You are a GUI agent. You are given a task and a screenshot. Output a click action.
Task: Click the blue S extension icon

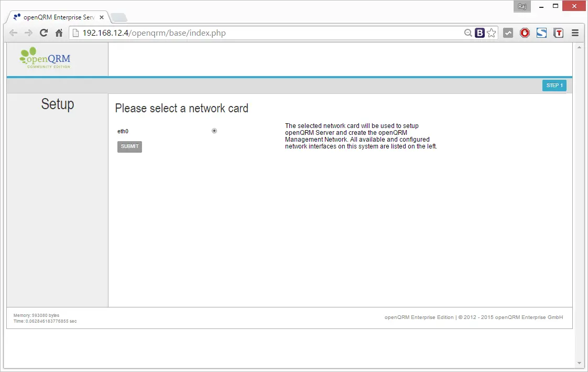click(x=541, y=33)
